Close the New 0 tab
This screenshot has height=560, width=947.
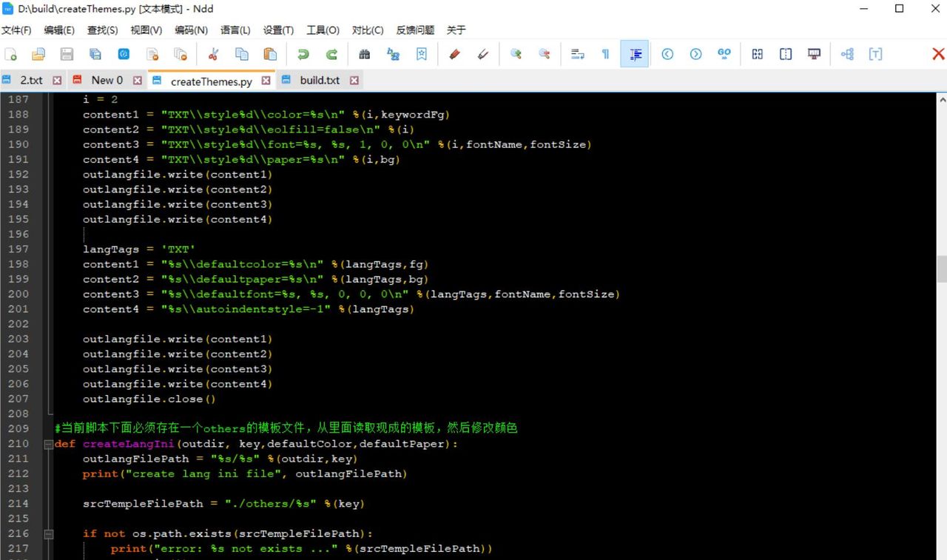pyautogui.click(x=137, y=80)
